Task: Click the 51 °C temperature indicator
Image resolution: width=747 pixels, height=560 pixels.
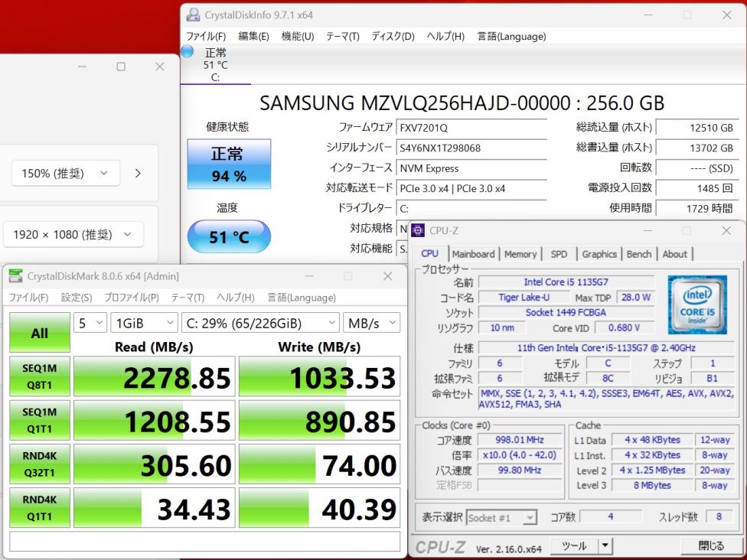Action: [x=229, y=237]
